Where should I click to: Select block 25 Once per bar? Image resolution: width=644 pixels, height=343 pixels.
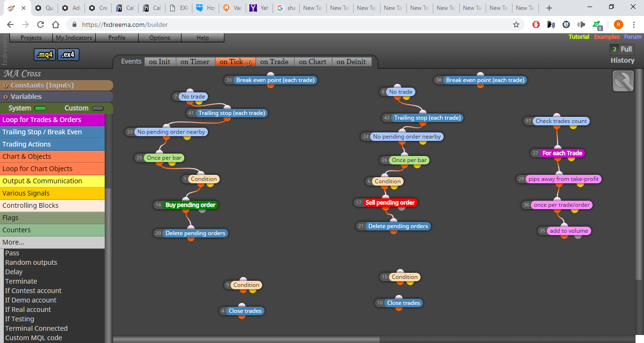click(164, 158)
